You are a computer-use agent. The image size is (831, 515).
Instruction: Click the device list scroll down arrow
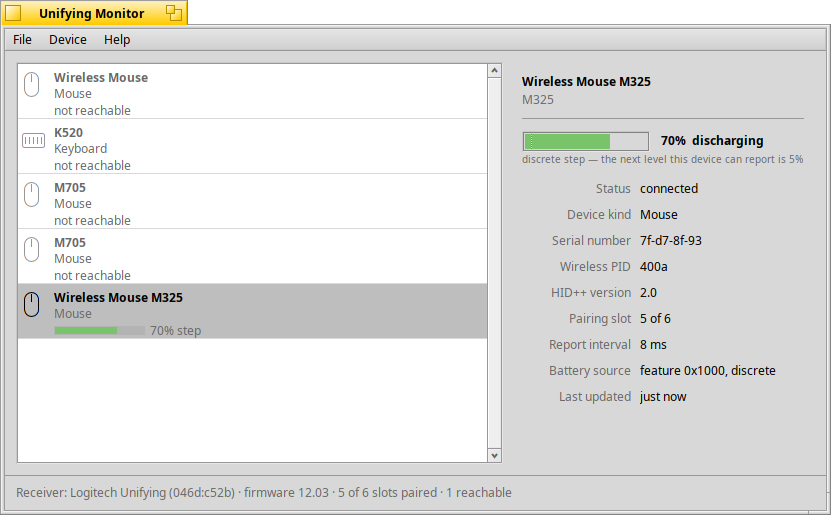tap(494, 456)
